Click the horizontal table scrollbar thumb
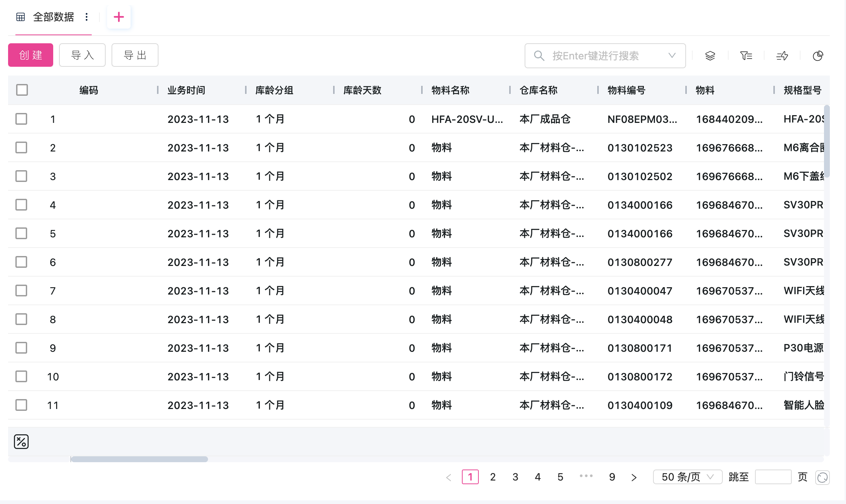The image size is (846, 504). click(139, 459)
